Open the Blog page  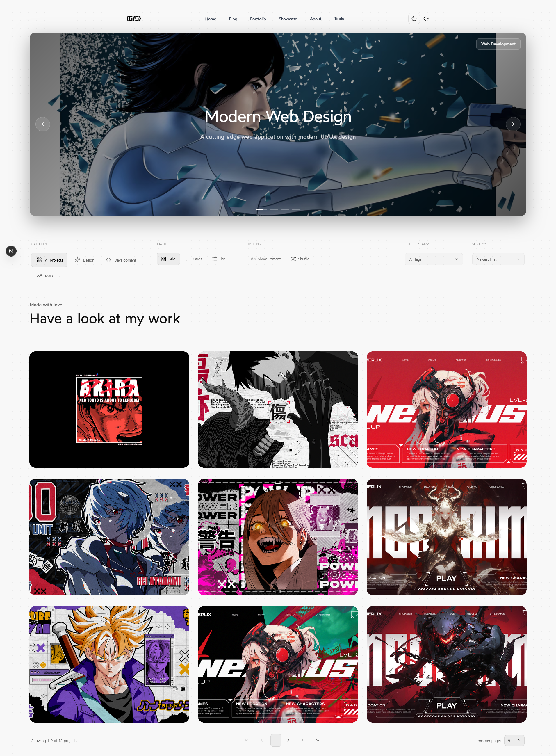click(233, 19)
